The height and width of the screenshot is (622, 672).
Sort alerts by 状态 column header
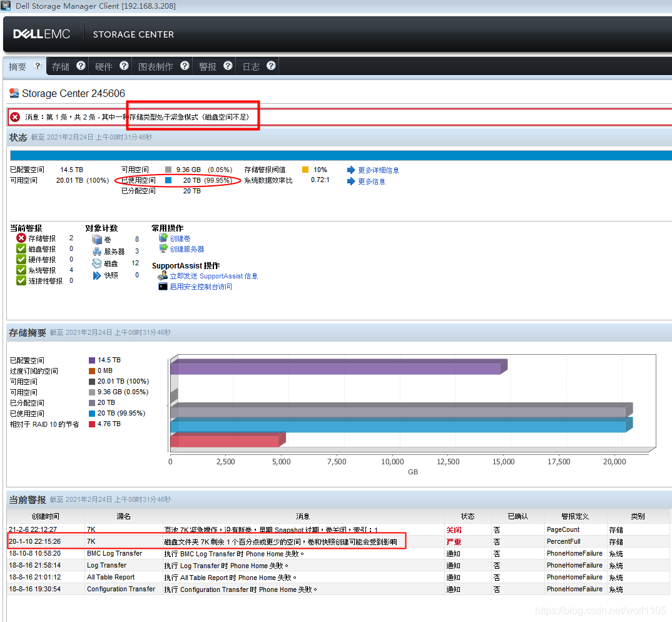(467, 516)
